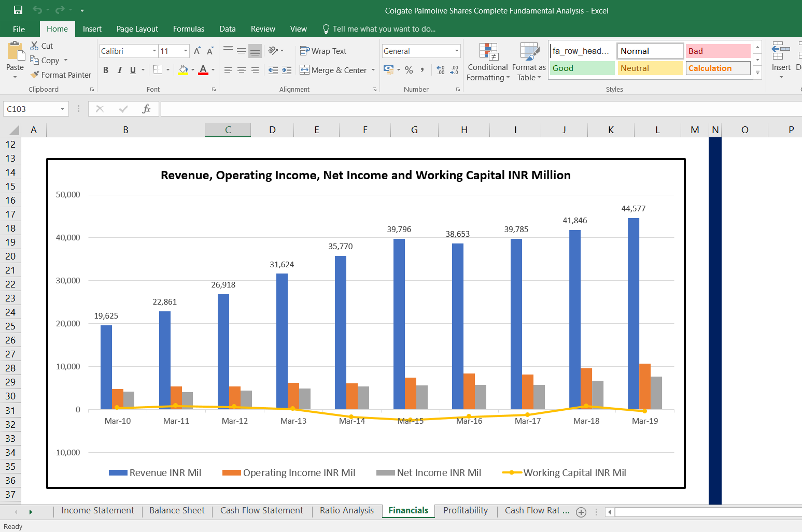Open the Balance Sheet sheet tab
Viewport: 802px width, 532px height.
(x=177, y=510)
